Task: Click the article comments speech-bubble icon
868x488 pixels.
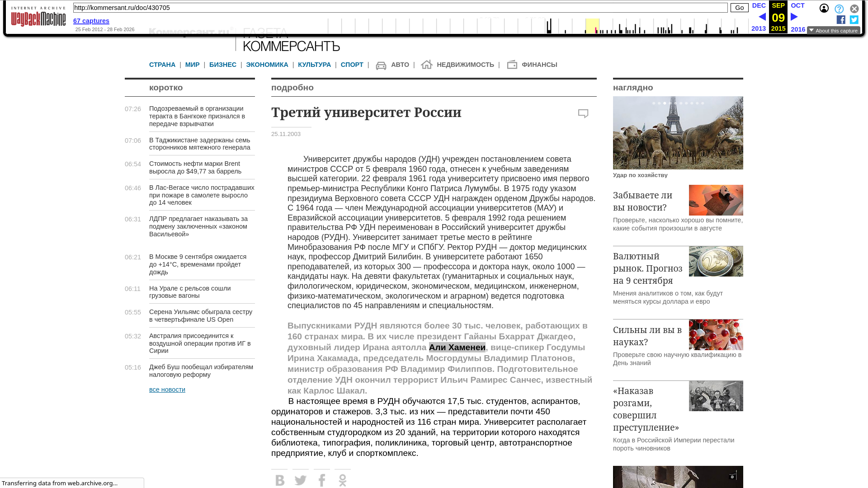Action: point(583,114)
